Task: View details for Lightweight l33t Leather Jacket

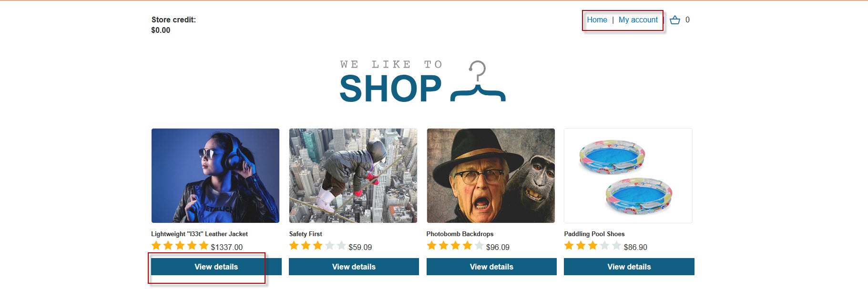Action: [216, 267]
